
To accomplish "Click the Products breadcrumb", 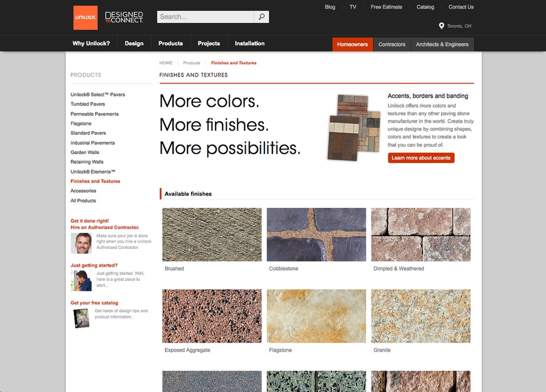I will coord(192,63).
